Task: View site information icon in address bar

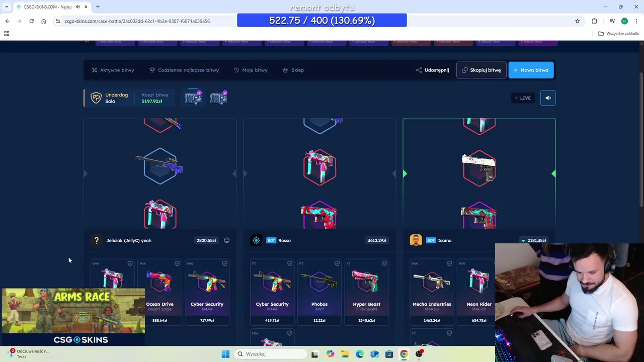Action: click(58, 21)
